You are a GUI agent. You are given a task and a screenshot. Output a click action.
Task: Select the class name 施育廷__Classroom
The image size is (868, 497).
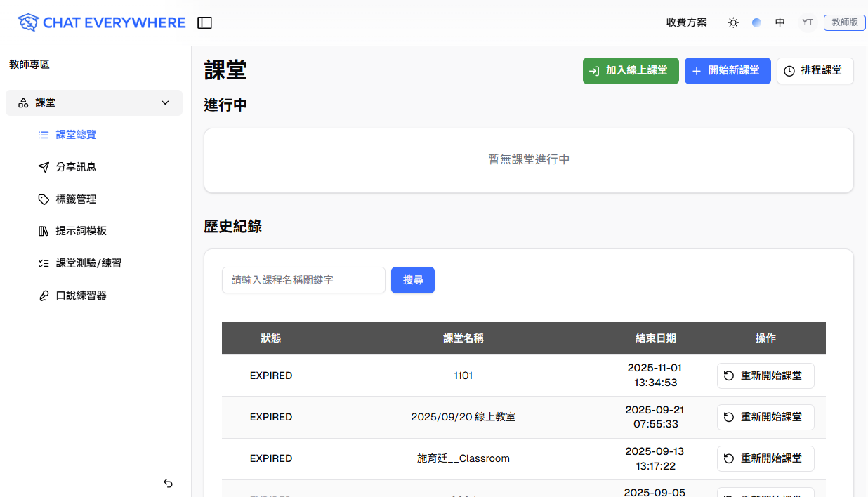point(463,458)
